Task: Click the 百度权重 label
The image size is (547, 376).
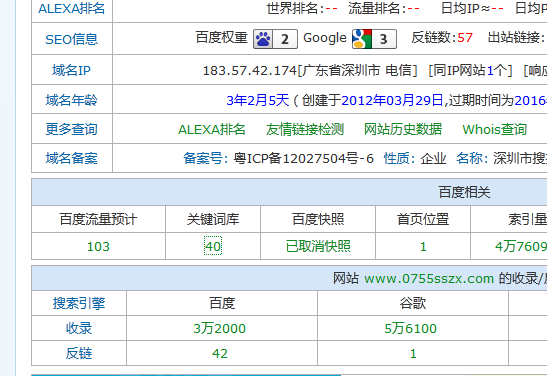Action: point(222,37)
